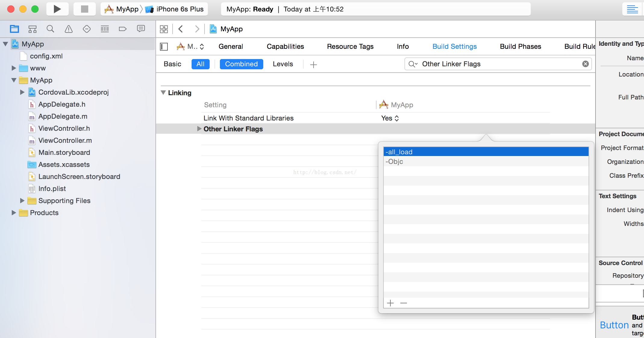
Task: Open Assets.xcassets
Action: pos(64,164)
